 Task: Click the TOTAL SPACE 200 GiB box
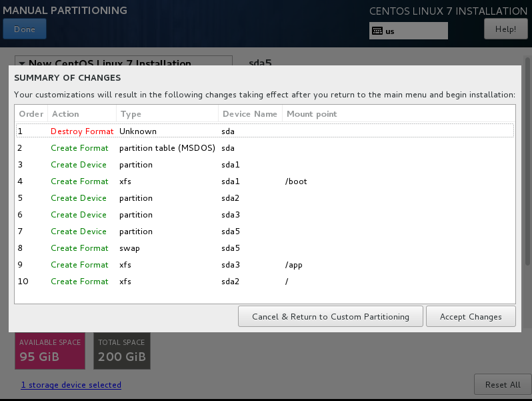[x=122, y=351]
